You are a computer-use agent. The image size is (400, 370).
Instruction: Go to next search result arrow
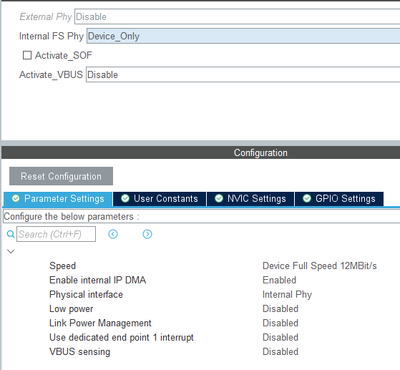[147, 234]
